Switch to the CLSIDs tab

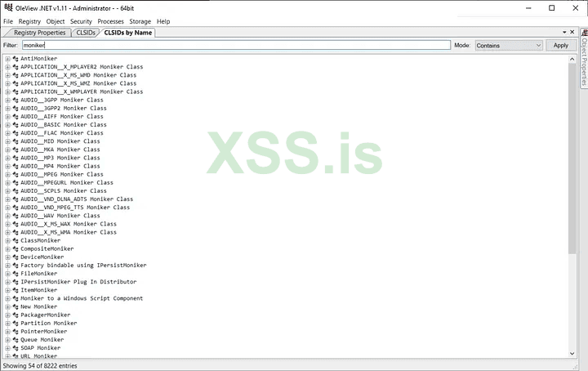(86, 33)
